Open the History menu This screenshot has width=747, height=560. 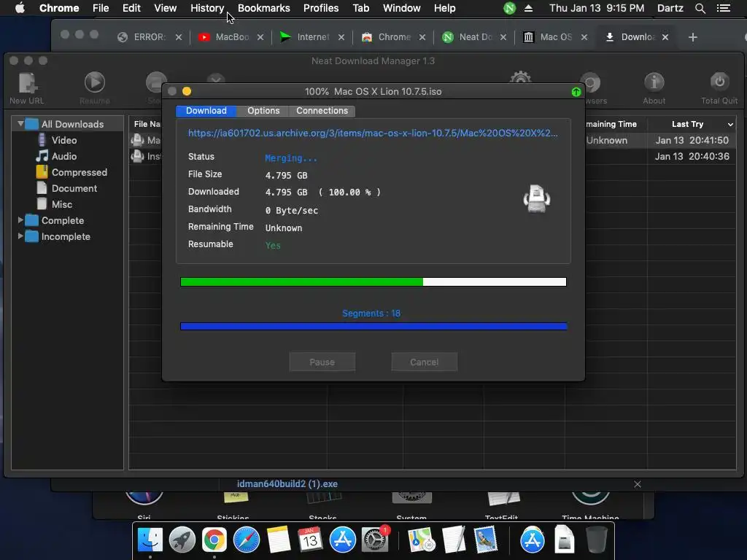pos(207,8)
